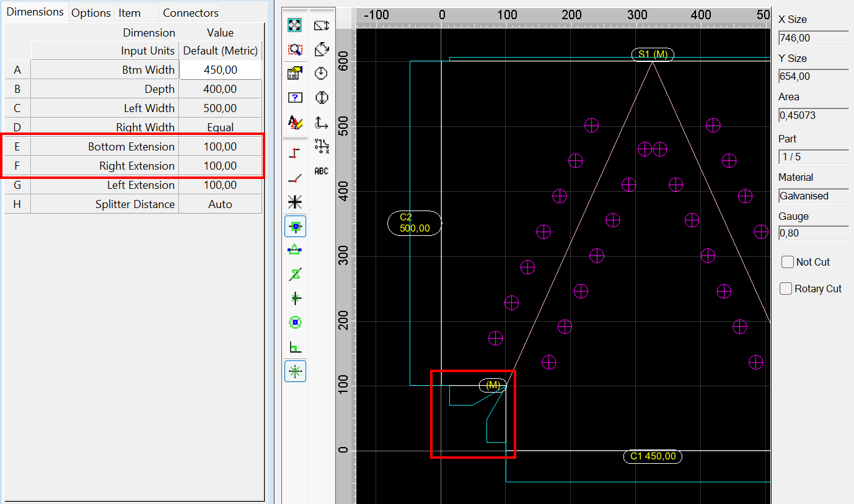854x504 pixels.
Task: Activate the Zoom Window tool
Action: (x=295, y=50)
